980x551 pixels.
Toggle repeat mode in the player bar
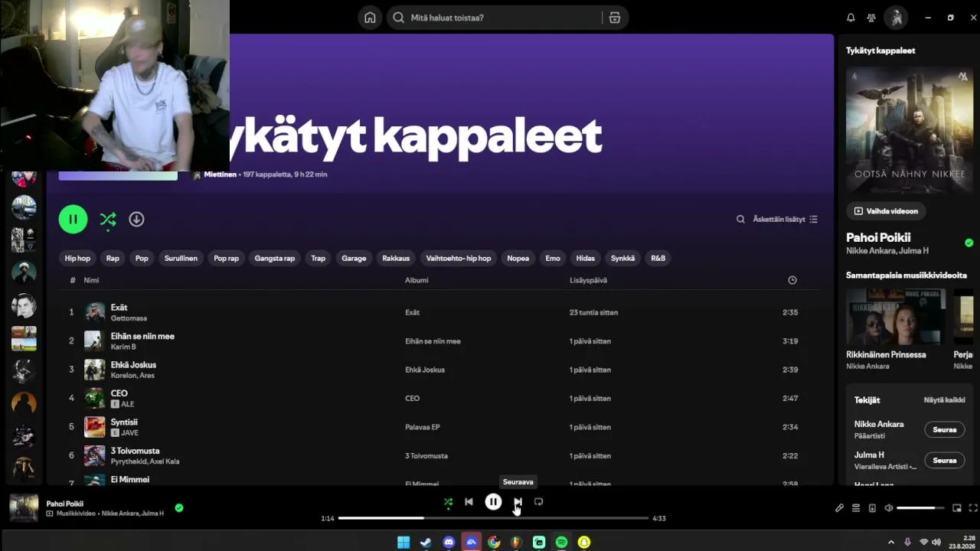[x=538, y=502]
